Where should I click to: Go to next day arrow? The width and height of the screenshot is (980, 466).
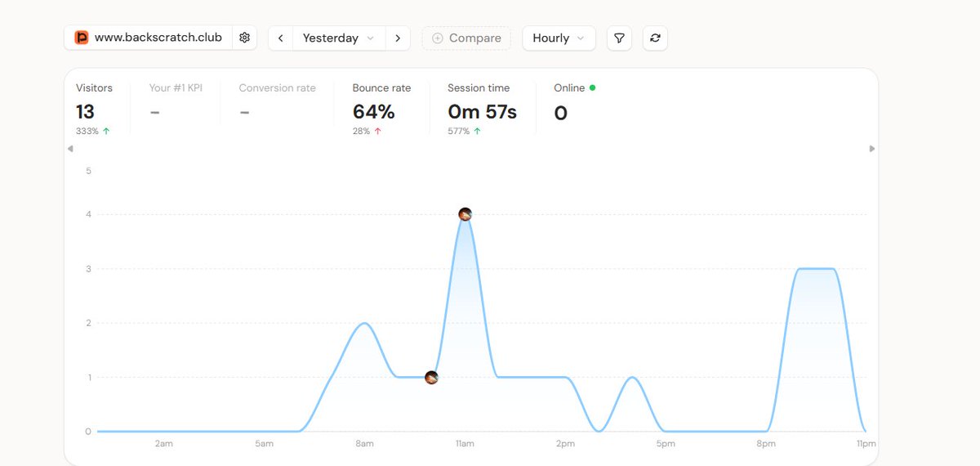click(398, 38)
